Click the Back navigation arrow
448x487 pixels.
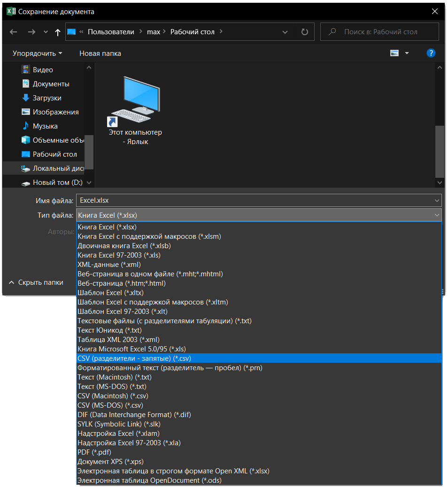(x=13, y=32)
